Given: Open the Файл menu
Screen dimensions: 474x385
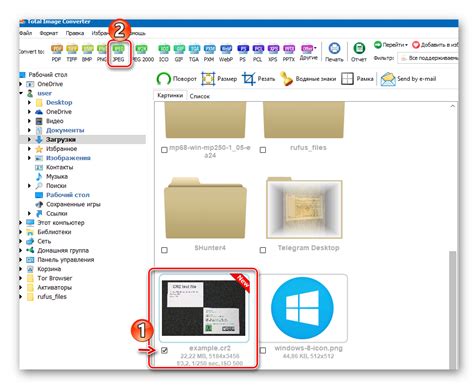Looking at the screenshot, I should (x=26, y=33).
